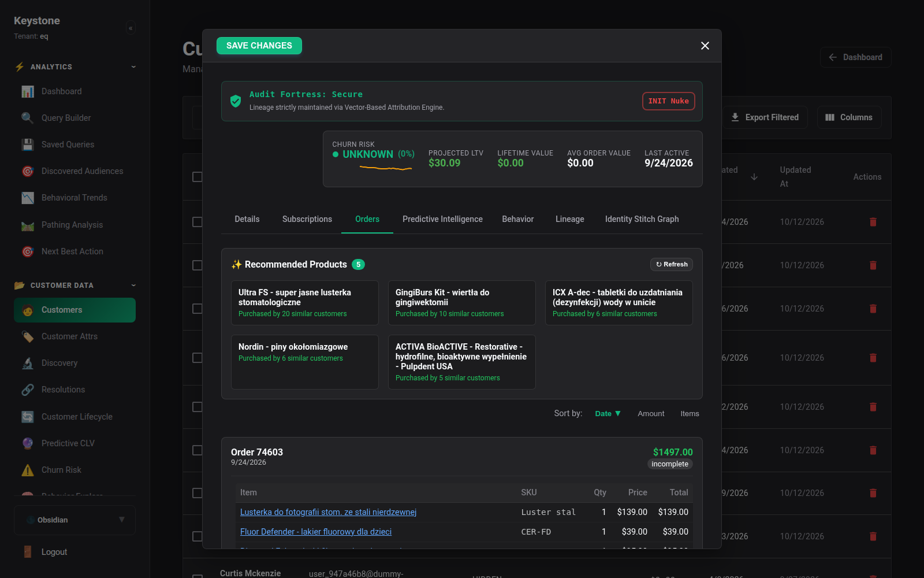Click the Discovered Audiences target icon
Screen dimensions: 924x578
tap(28, 171)
